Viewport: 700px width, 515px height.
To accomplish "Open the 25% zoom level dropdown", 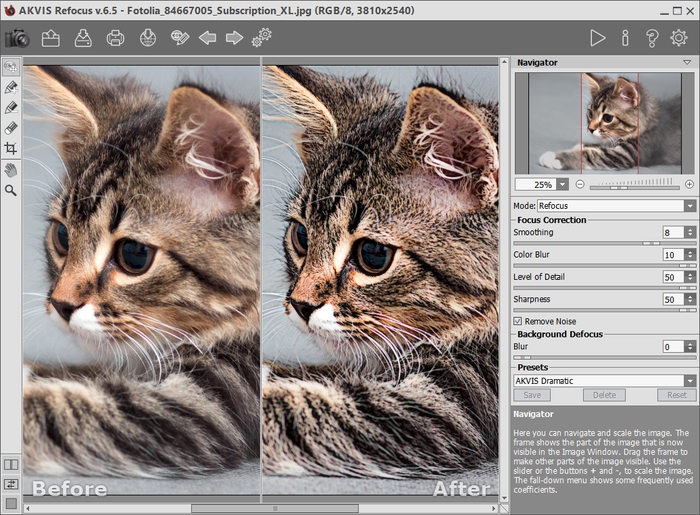I will tap(564, 184).
